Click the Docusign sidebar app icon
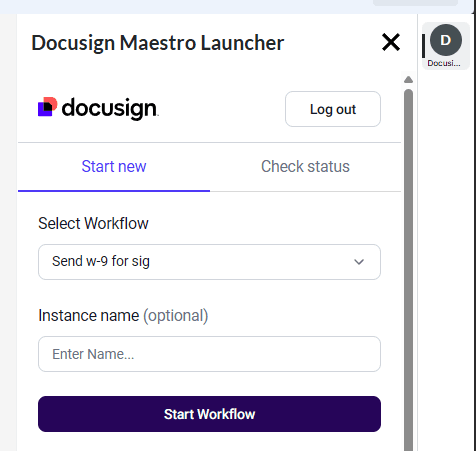The width and height of the screenshot is (476, 451). point(446,46)
